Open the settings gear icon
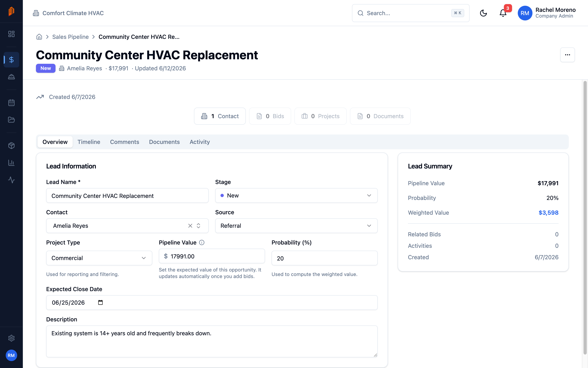588x368 pixels. coord(11,338)
